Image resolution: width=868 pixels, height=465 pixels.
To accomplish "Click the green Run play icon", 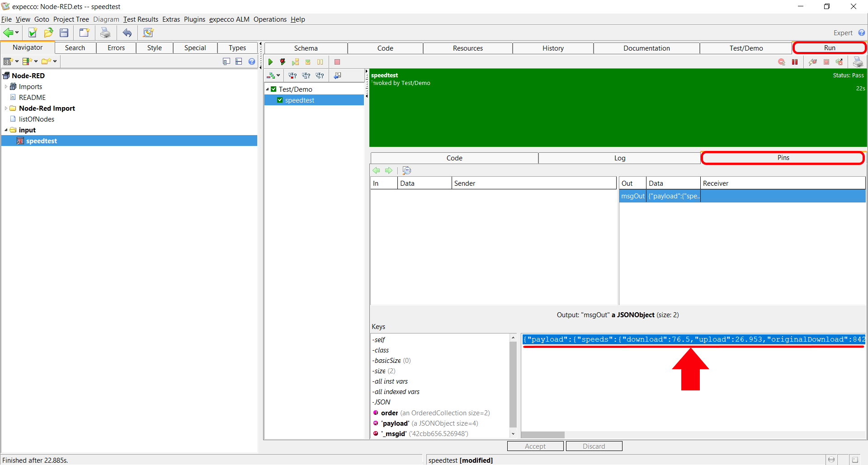I will 270,62.
